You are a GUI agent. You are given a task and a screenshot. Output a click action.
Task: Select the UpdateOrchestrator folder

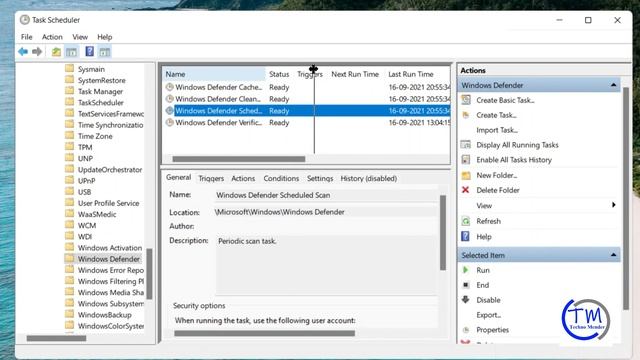click(110, 169)
